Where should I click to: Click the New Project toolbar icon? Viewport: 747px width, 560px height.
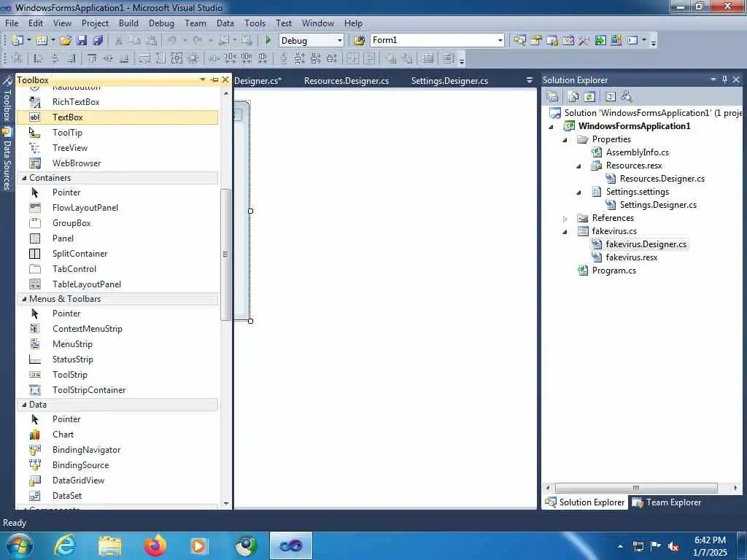18,41
